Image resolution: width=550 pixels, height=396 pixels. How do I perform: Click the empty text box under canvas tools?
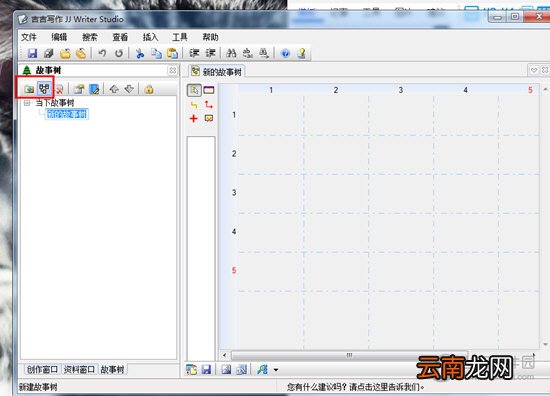click(201, 248)
